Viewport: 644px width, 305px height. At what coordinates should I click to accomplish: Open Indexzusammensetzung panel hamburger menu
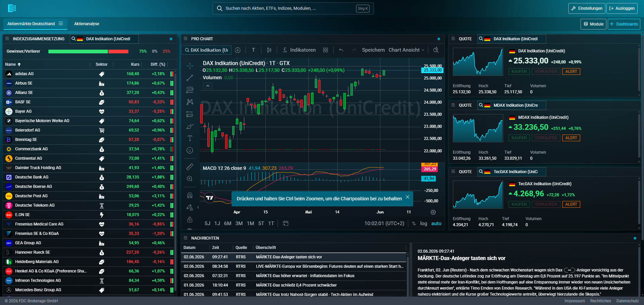7,39
